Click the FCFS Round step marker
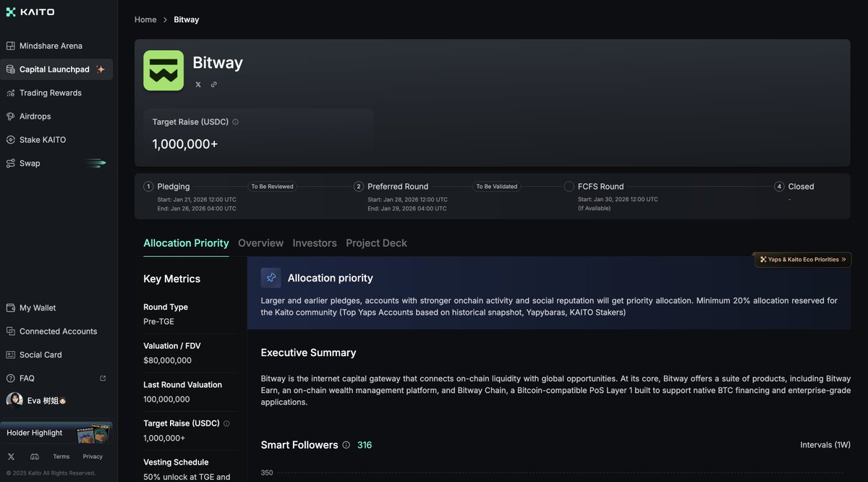 tap(569, 187)
